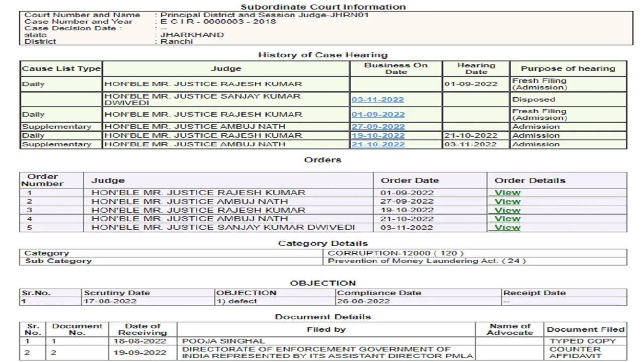Click the Name of Advocate column header

tap(510, 329)
